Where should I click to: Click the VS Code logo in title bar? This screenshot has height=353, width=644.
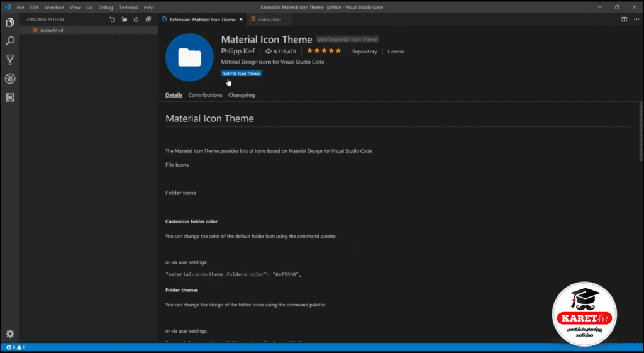tap(8, 8)
